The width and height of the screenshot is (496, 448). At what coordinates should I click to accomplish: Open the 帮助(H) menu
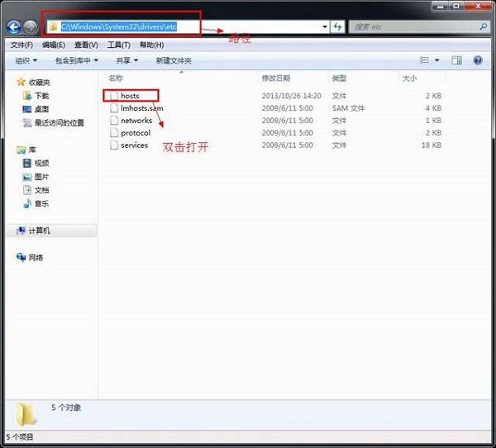tap(152, 45)
